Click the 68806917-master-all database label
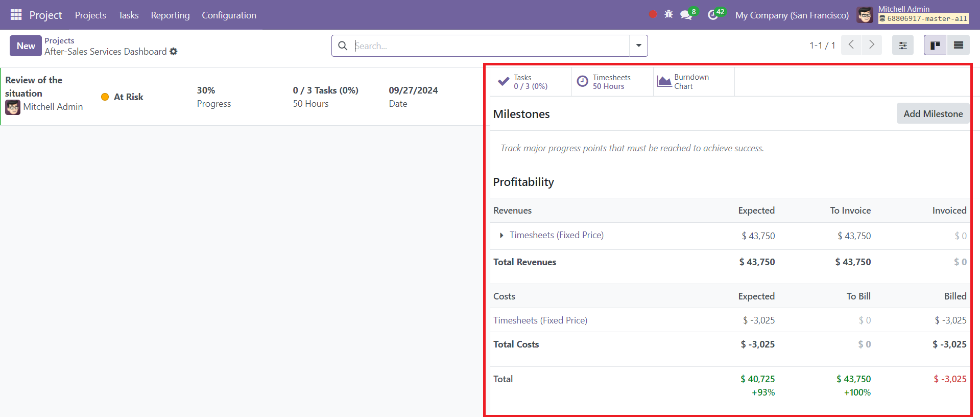The height and width of the screenshot is (417, 980). [923, 19]
